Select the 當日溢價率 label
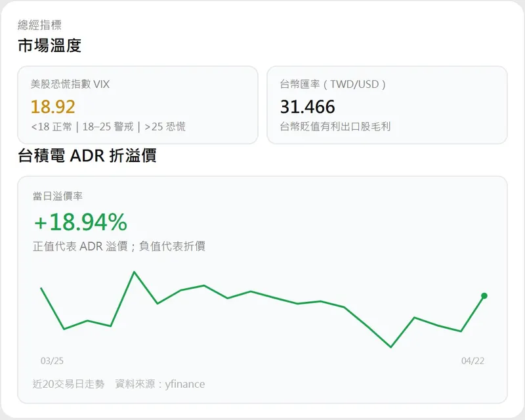 coord(58,196)
